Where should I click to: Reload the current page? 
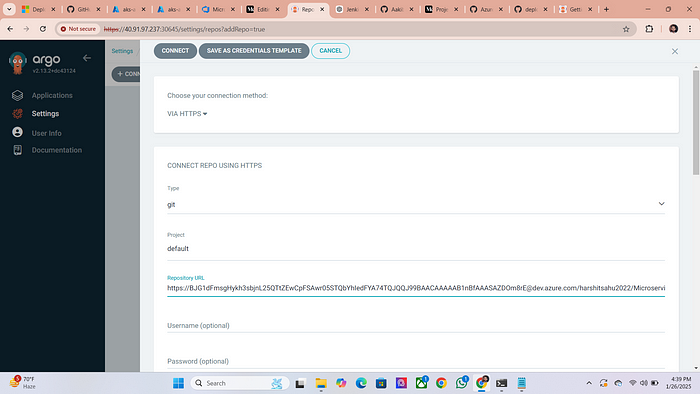pos(43,29)
